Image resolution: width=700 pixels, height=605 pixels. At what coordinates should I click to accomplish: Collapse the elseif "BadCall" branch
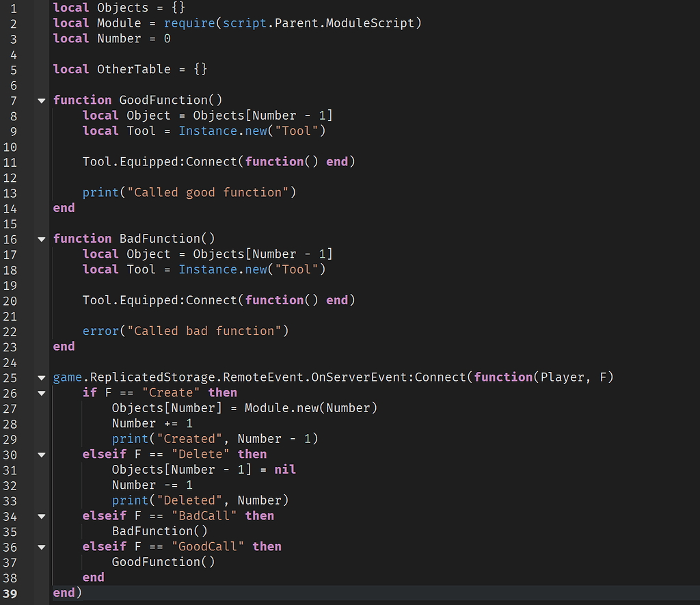point(42,517)
